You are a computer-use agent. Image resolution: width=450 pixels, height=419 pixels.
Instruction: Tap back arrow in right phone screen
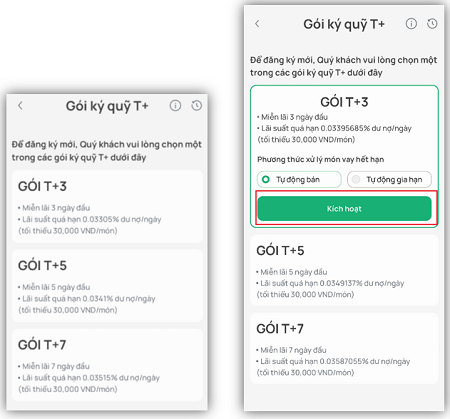point(257,23)
